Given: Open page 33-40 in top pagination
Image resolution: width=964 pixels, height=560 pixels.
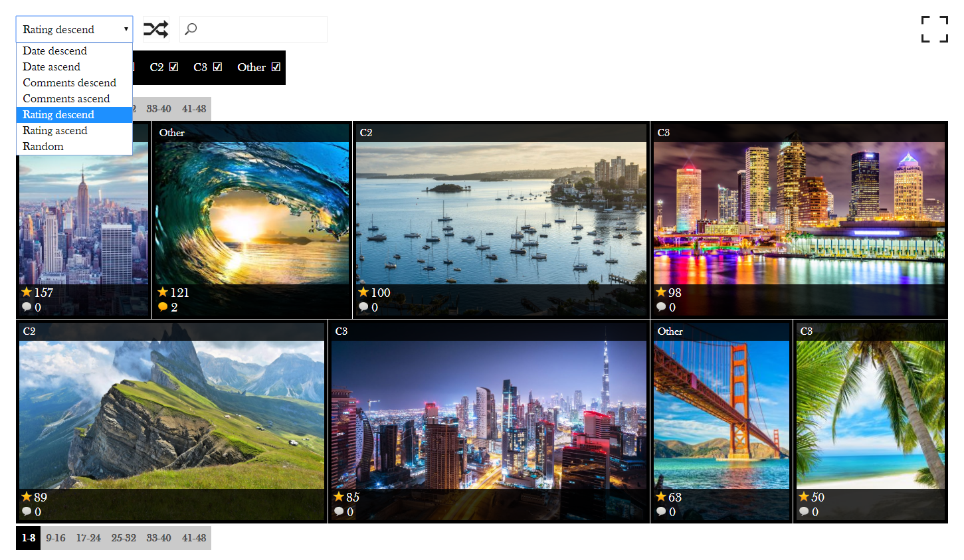Looking at the screenshot, I should click(x=159, y=109).
